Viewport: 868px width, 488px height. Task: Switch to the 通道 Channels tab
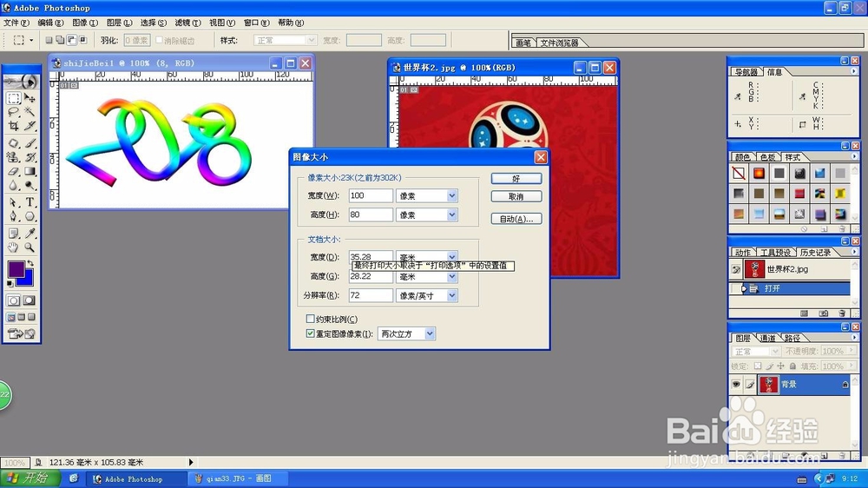point(767,338)
